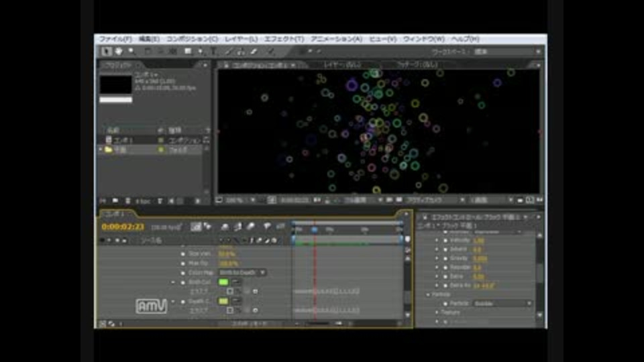This screenshot has height=362, width=644.
Task: Toggle stopwatch for Extra in Effect Controls
Action: coord(445,277)
